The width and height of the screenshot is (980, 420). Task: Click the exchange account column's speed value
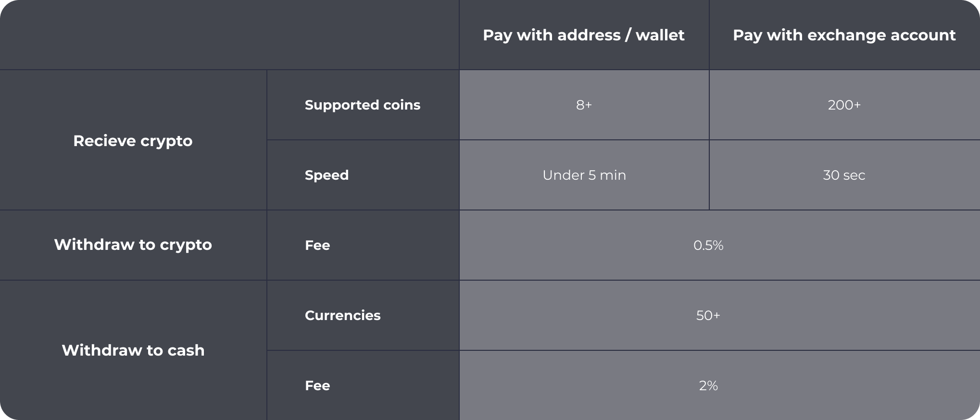(x=844, y=175)
